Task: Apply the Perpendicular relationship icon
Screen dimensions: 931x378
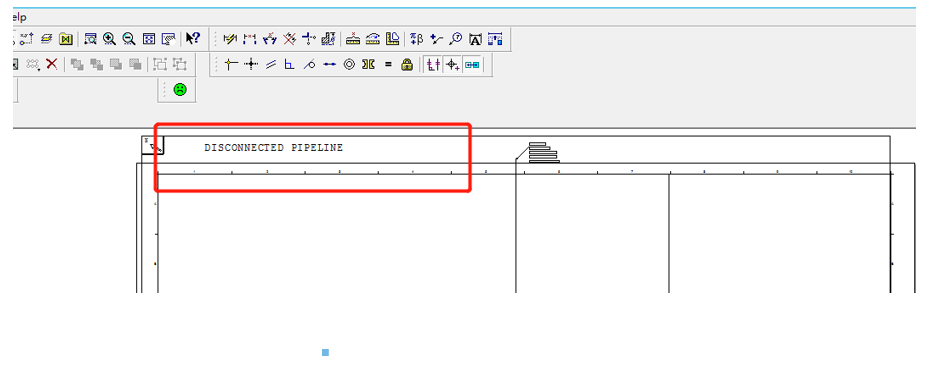Action: 289,65
